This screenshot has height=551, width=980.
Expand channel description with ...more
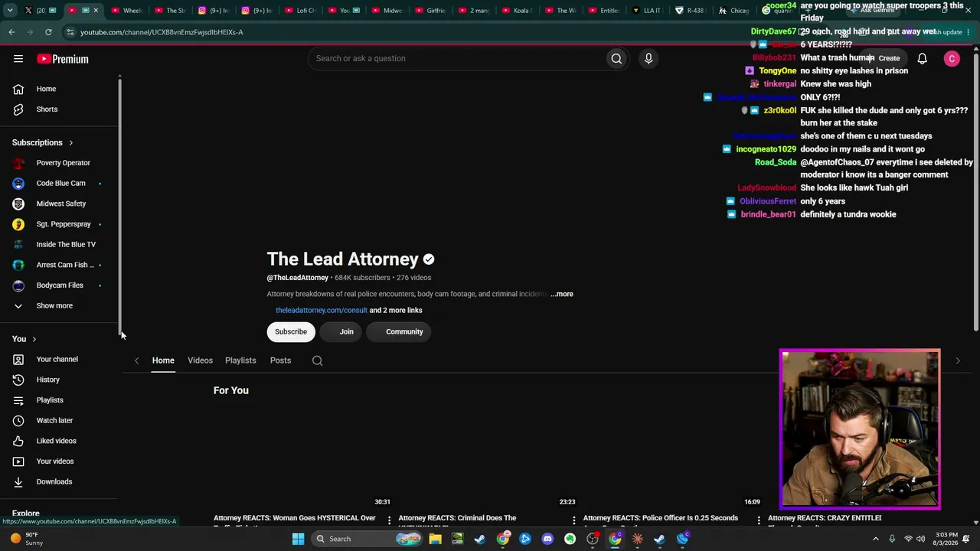[562, 294]
